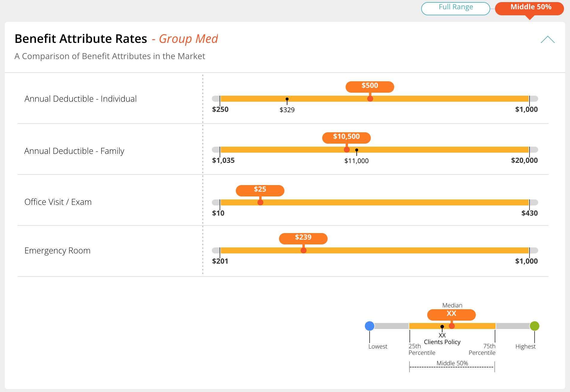Click the Group Med title text

pos(188,39)
